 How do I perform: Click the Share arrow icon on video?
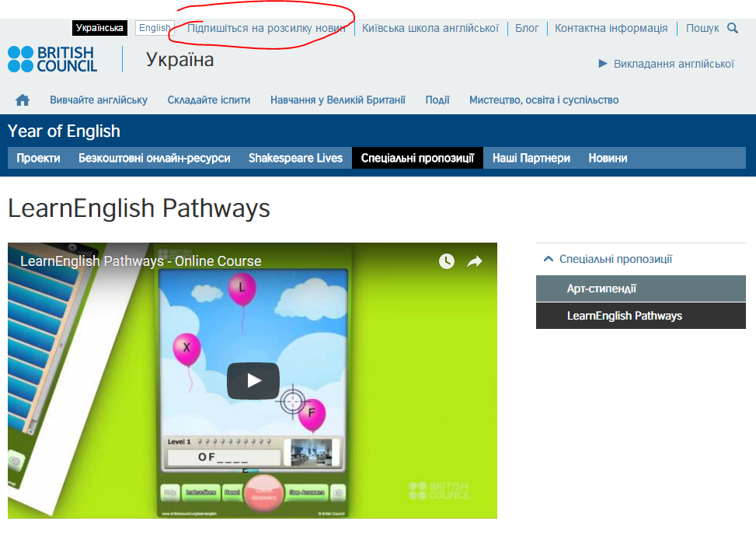[475, 261]
